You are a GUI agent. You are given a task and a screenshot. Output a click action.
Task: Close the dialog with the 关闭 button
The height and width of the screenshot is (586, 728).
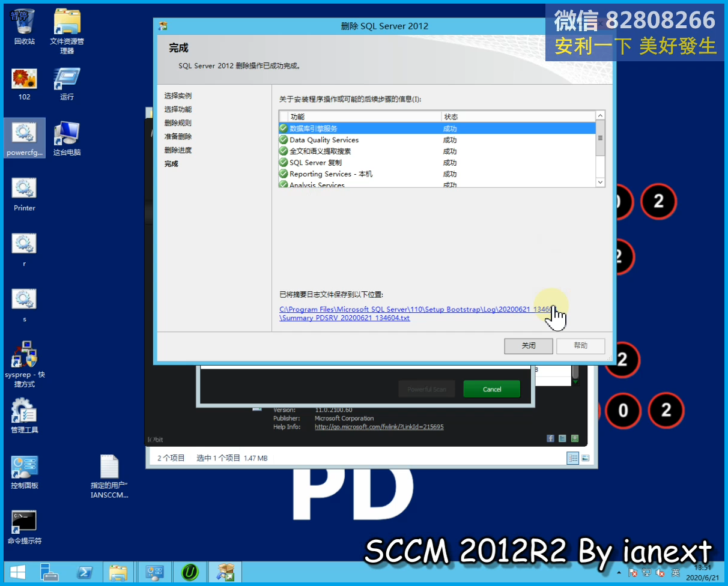pos(529,346)
